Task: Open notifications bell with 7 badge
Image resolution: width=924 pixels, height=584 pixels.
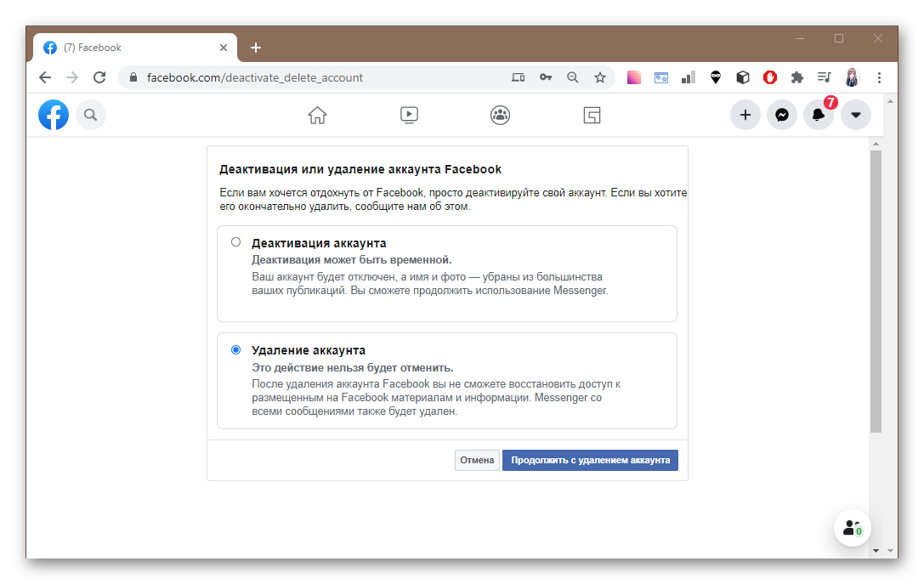Action: 819,115
